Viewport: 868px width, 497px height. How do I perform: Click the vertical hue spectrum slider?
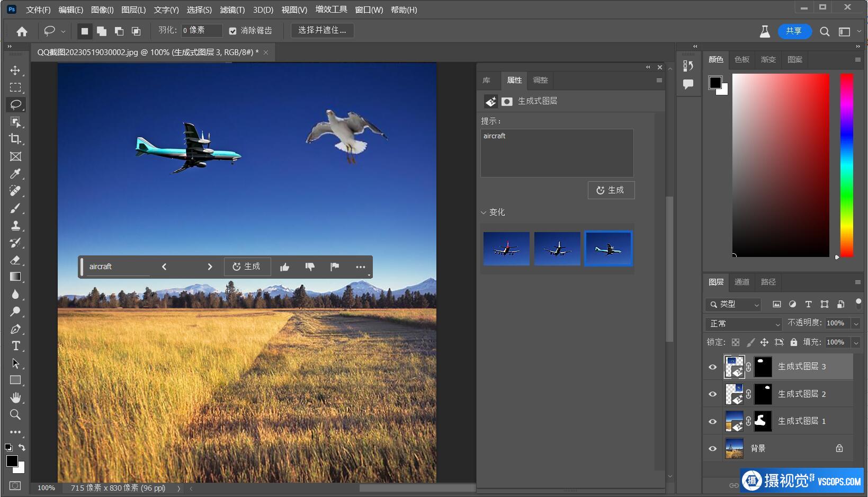[x=846, y=165]
